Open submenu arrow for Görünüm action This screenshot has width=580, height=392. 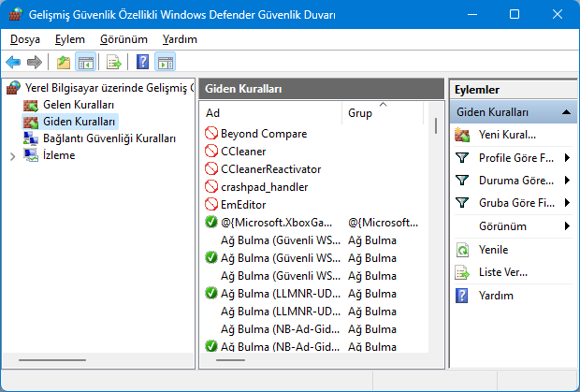coord(568,226)
